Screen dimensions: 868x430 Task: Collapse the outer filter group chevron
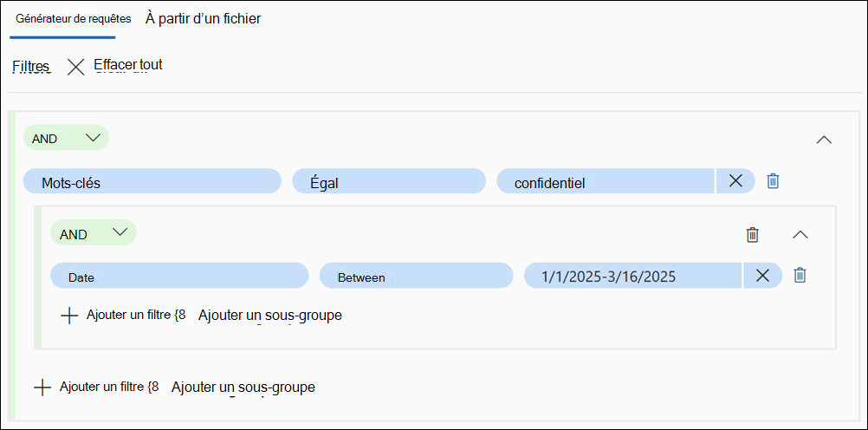point(824,139)
